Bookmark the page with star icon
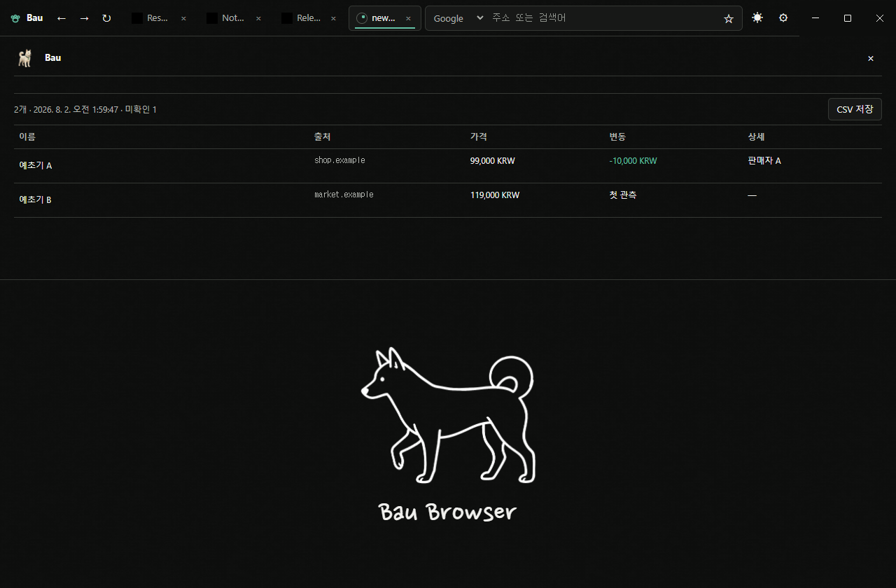896x588 pixels. (729, 19)
